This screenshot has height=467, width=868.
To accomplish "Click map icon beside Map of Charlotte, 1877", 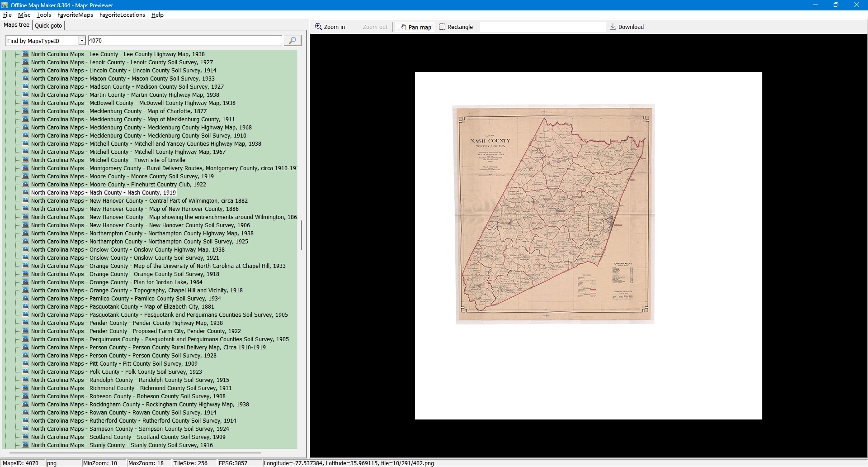I will [25, 111].
